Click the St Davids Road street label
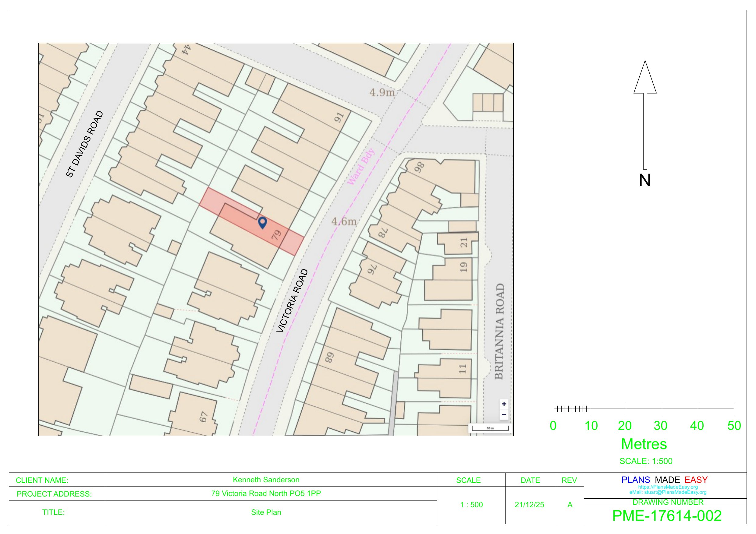Screen dimensions: 756x534 (85, 144)
